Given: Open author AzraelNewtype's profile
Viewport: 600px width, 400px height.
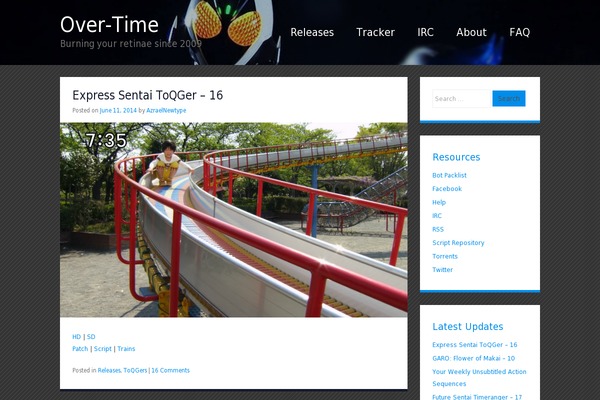Looking at the screenshot, I should [166, 110].
